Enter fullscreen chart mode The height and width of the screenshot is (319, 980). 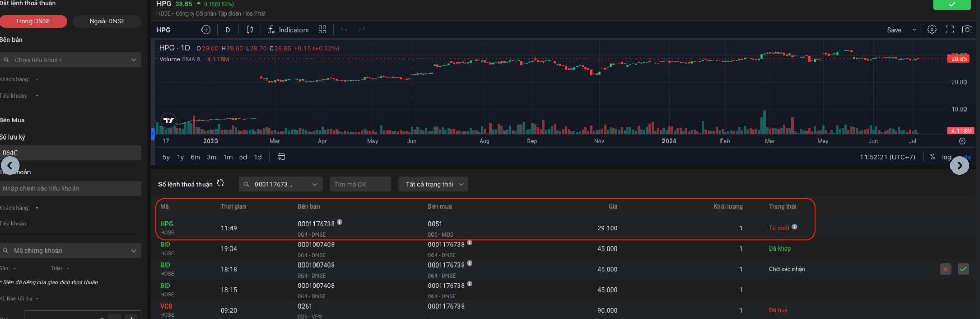pos(949,30)
